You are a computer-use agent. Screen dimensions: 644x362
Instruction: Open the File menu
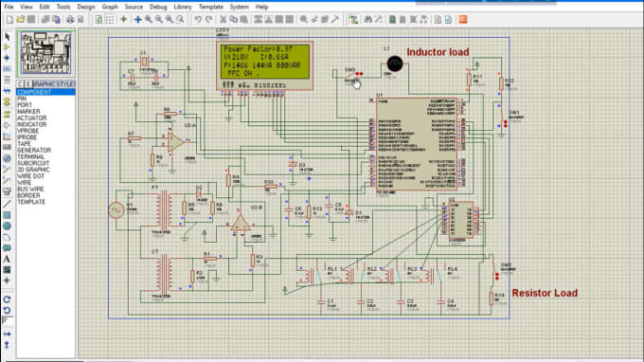pyautogui.click(x=9, y=7)
